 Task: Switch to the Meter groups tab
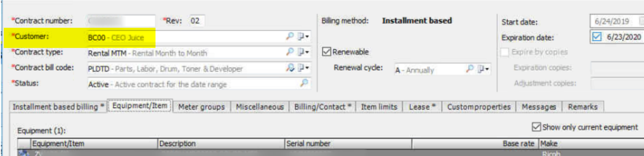202,107
